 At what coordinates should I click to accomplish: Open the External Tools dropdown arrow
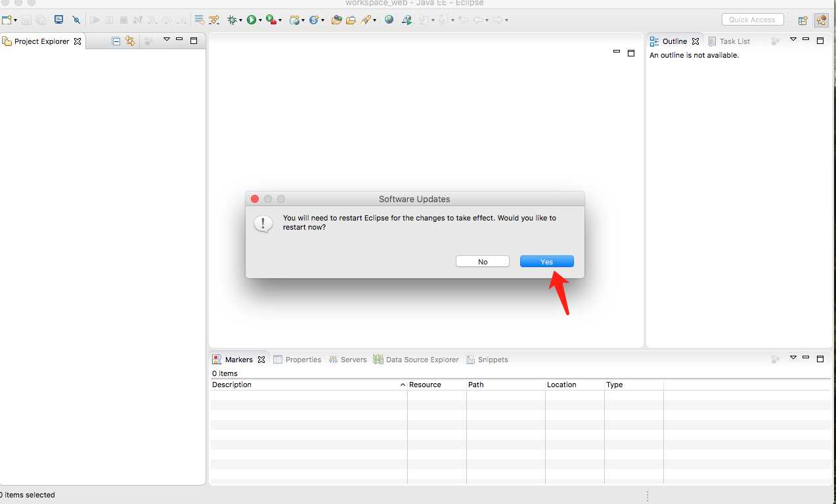click(280, 20)
